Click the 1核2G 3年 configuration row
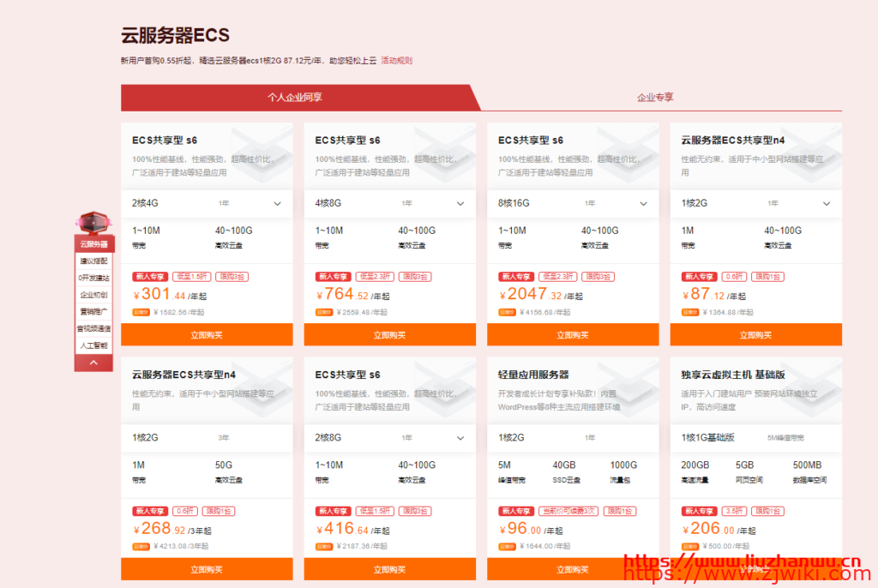 (x=207, y=438)
